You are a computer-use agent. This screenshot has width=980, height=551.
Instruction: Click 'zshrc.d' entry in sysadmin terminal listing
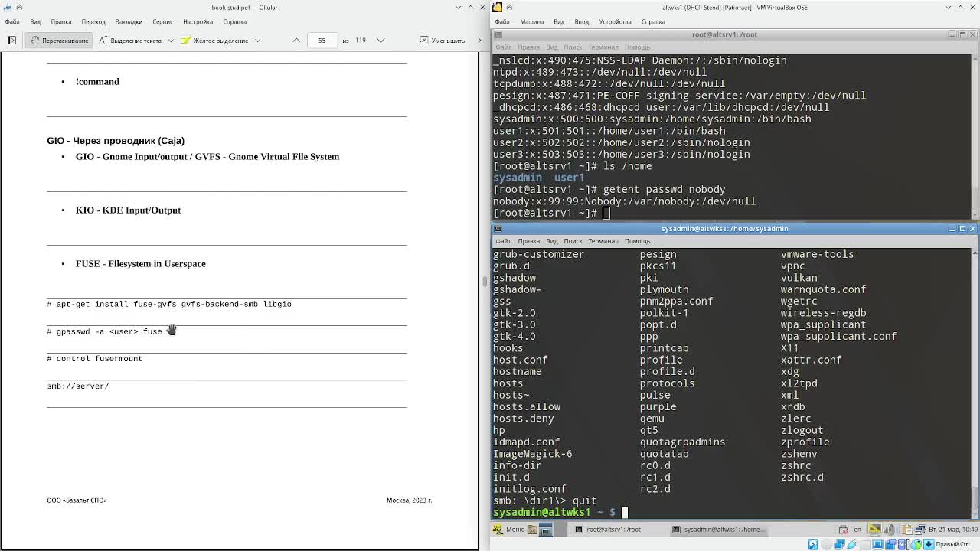[802, 477]
